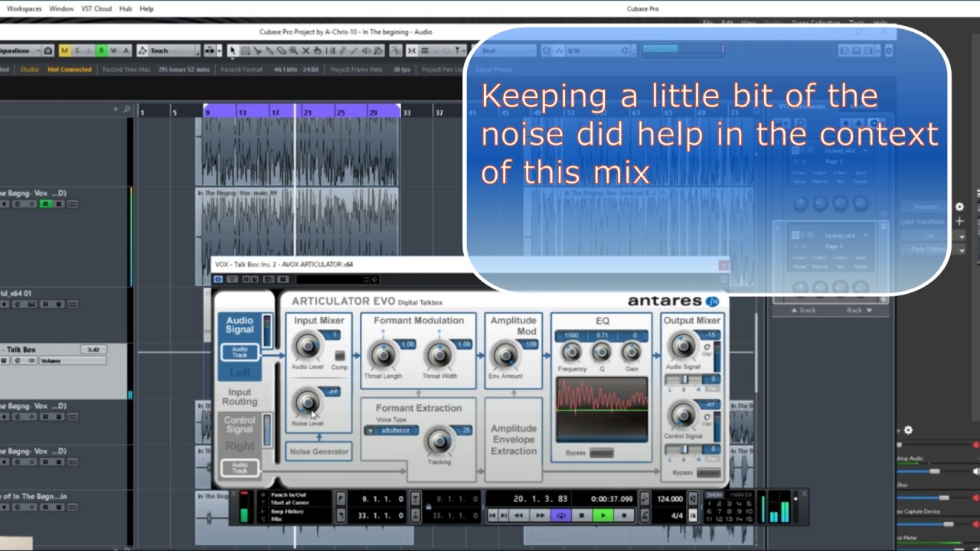The width and height of the screenshot is (980, 551).
Task: Toggle the Comp button in Input Mixer
Action: 339,355
